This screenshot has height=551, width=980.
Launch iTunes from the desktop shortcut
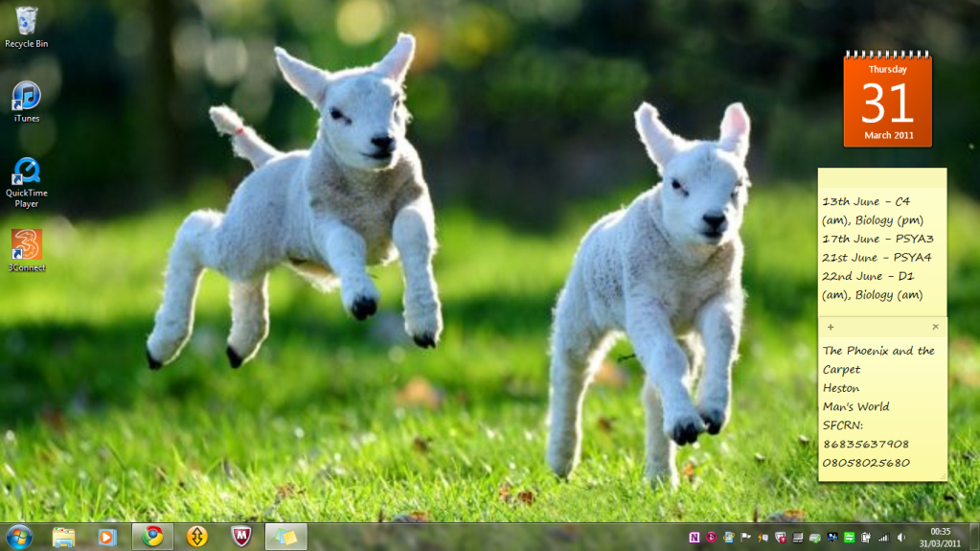[x=27, y=101]
